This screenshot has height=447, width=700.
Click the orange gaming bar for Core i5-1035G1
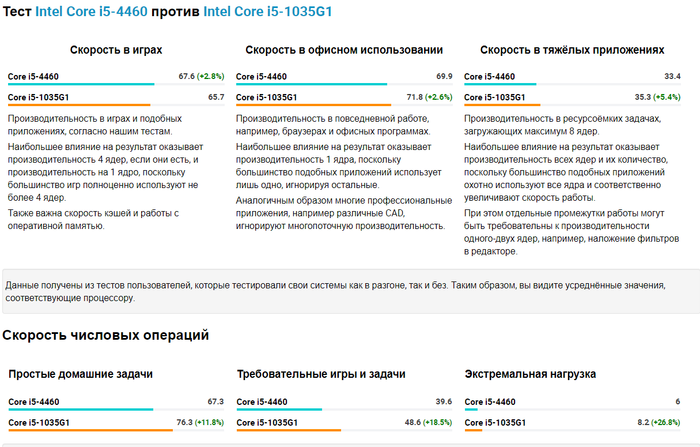79,105
